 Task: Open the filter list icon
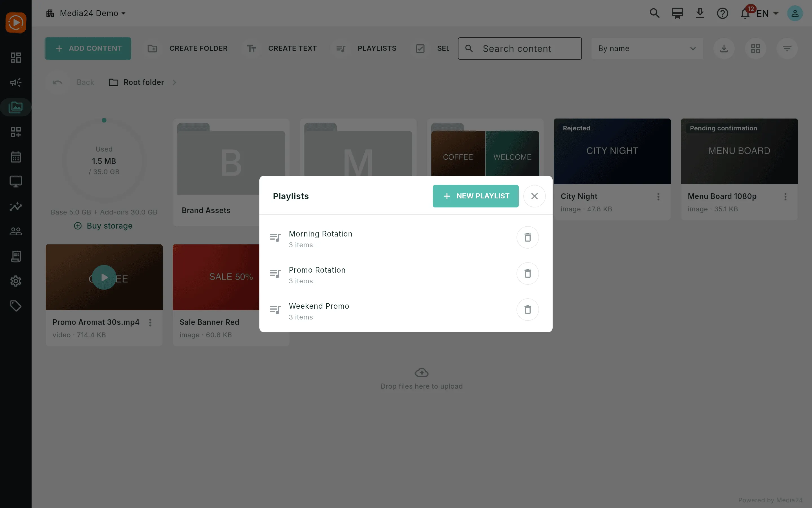click(787, 48)
